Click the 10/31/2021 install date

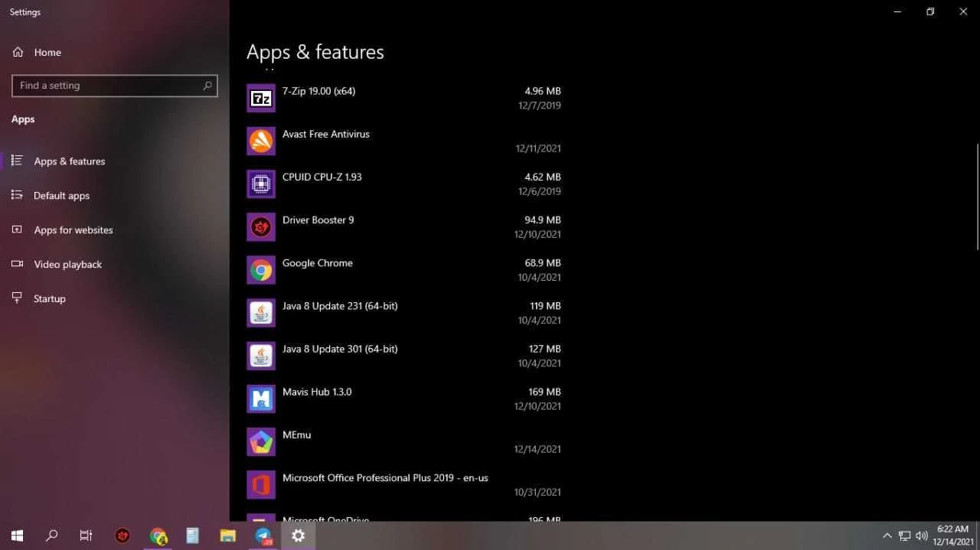click(538, 492)
